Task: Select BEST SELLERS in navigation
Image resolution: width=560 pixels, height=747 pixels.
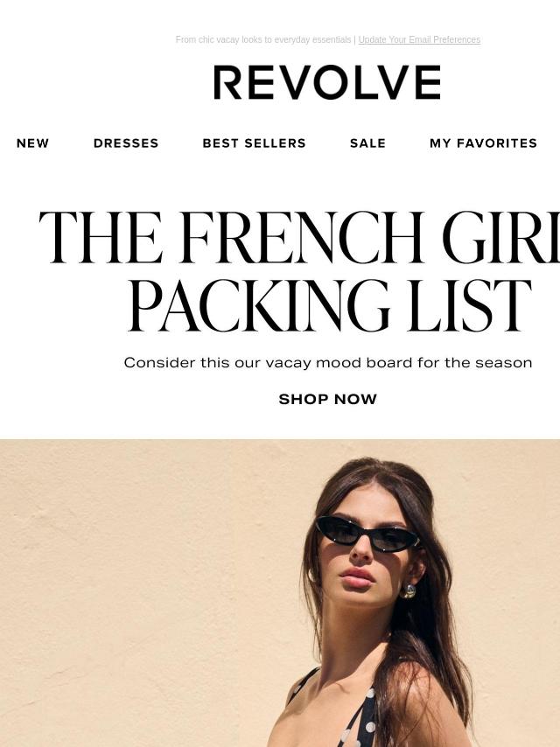Action: [254, 143]
